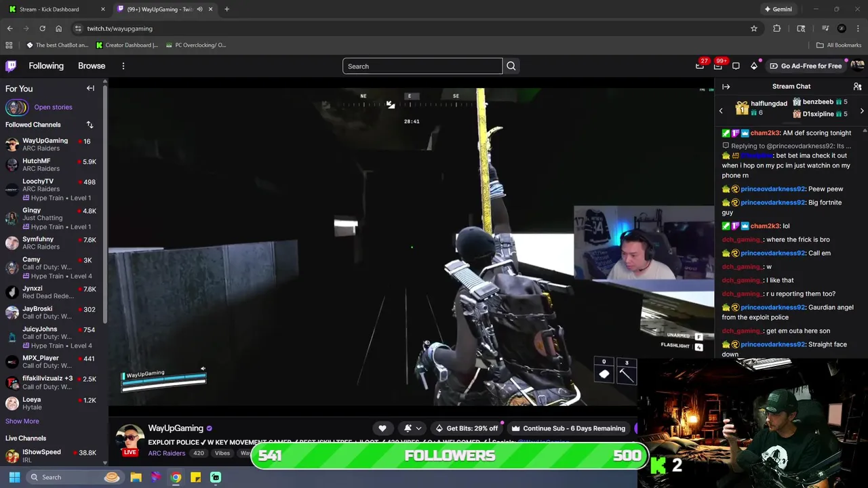Click the search magnifier button

click(x=511, y=66)
